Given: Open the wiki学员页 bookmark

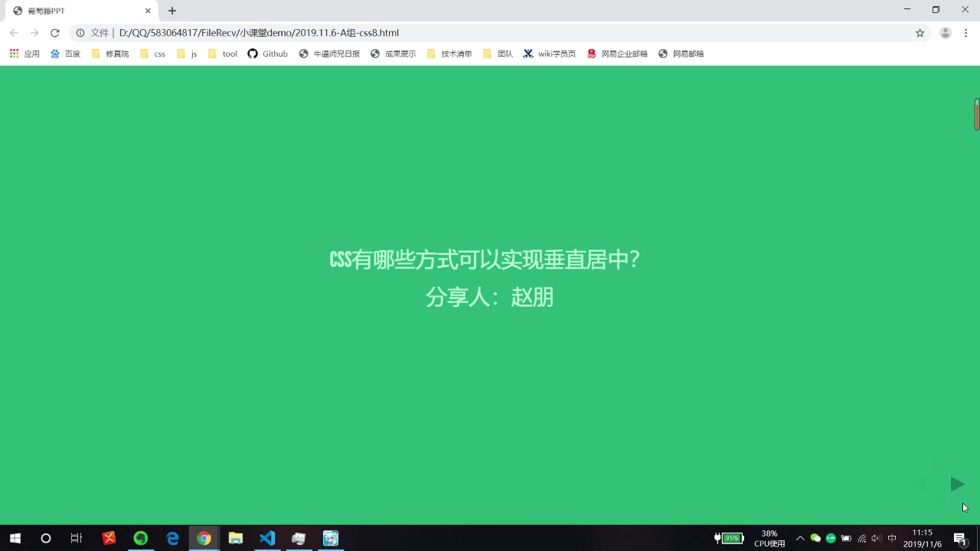Looking at the screenshot, I should (549, 54).
